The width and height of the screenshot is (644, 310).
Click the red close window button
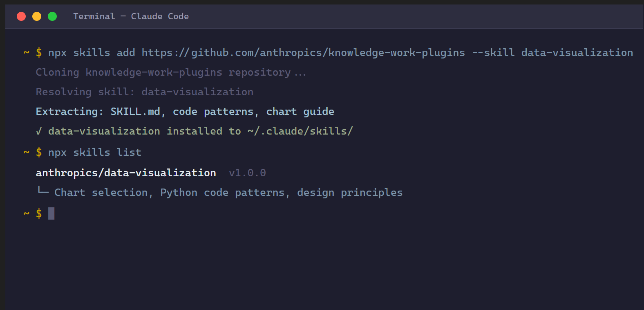pos(21,16)
